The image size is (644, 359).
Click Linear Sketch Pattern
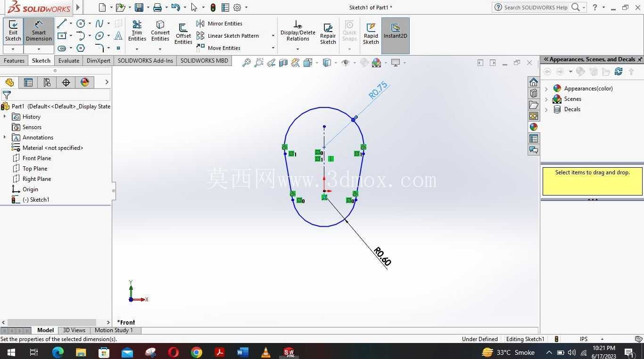228,36
